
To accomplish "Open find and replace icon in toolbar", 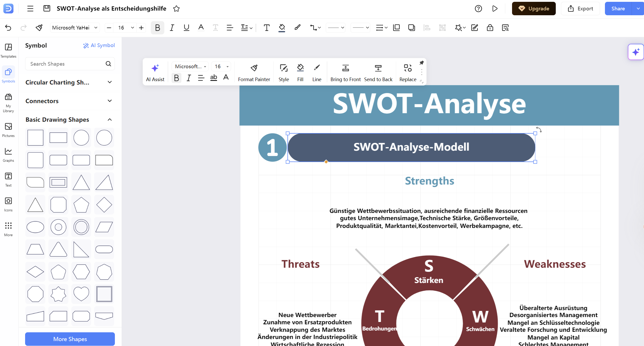I will pyautogui.click(x=505, y=28).
